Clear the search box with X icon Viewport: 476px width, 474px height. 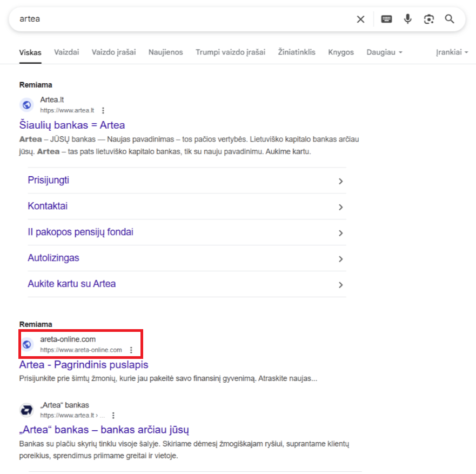(360, 19)
